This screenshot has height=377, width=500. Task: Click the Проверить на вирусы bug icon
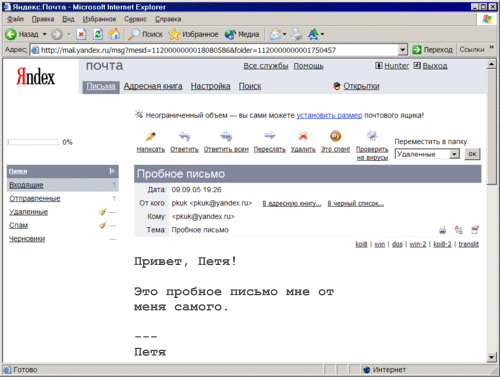pyautogui.click(x=372, y=136)
